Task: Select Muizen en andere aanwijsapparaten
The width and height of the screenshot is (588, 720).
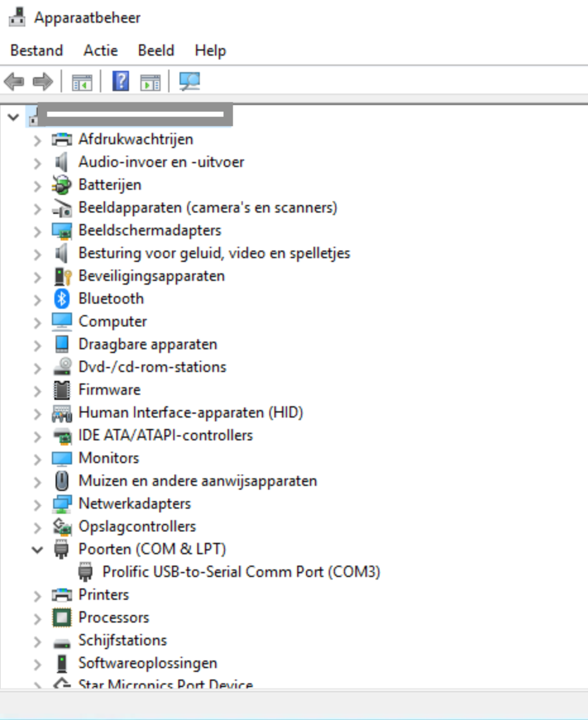Action: point(198,481)
